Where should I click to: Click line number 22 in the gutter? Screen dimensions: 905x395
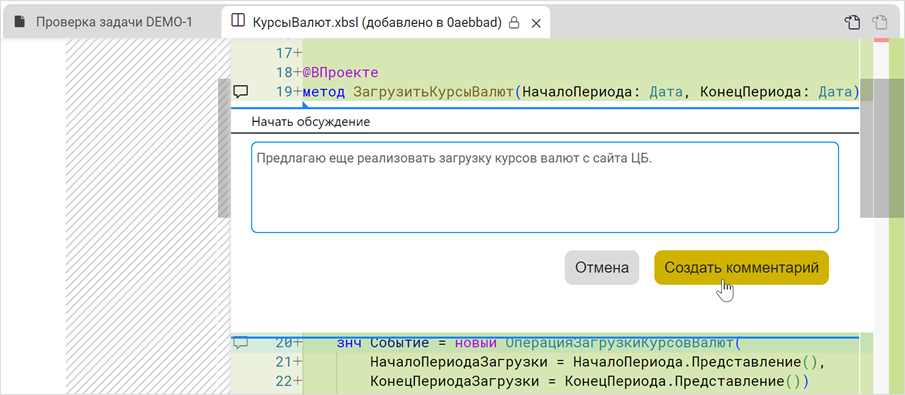pos(283,382)
